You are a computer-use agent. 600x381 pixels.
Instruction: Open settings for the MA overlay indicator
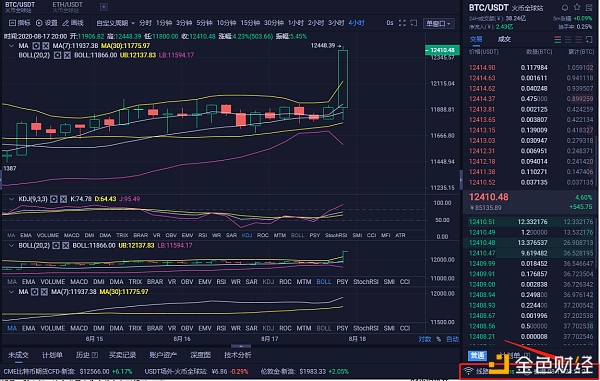[36, 46]
